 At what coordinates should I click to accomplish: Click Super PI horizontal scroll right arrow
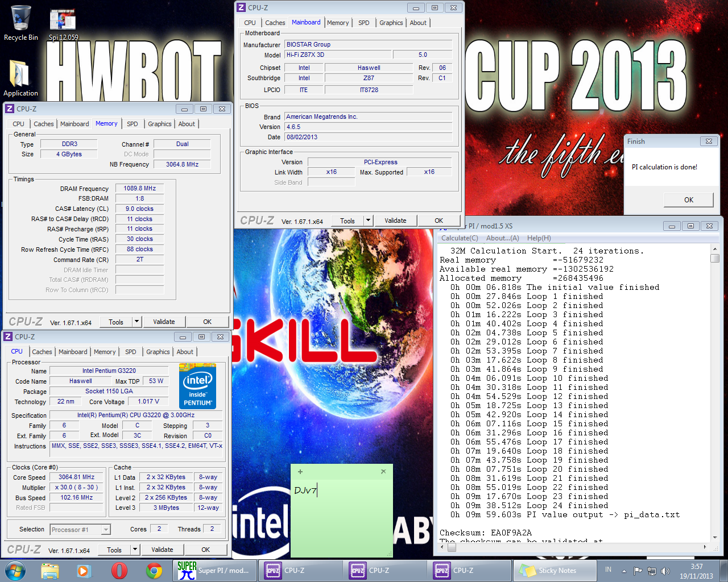click(x=705, y=547)
